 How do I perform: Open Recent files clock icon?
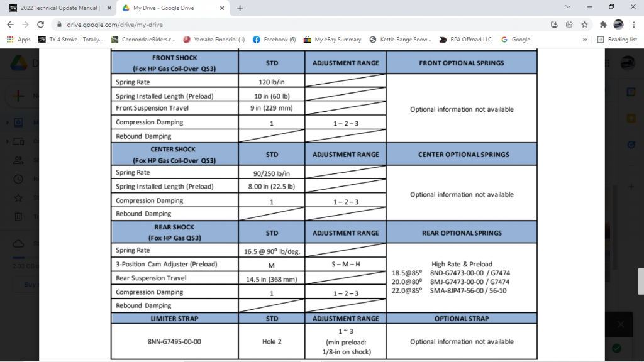click(19, 179)
